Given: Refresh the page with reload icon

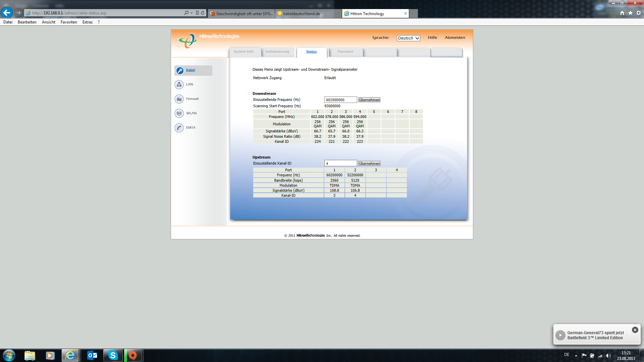Looking at the screenshot, I should click(203, 13).
